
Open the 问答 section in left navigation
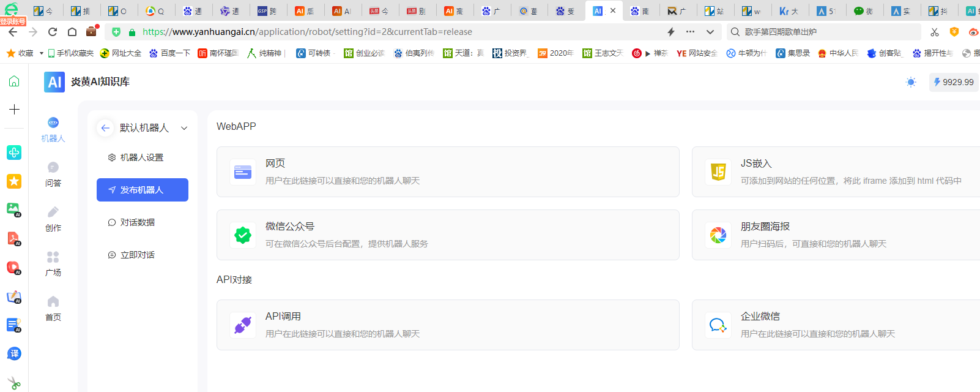(53, 175)
